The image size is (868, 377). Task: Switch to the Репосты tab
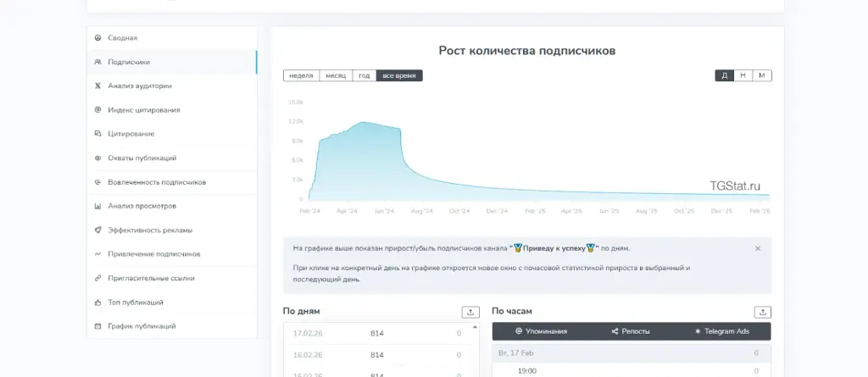click(631, 331)
